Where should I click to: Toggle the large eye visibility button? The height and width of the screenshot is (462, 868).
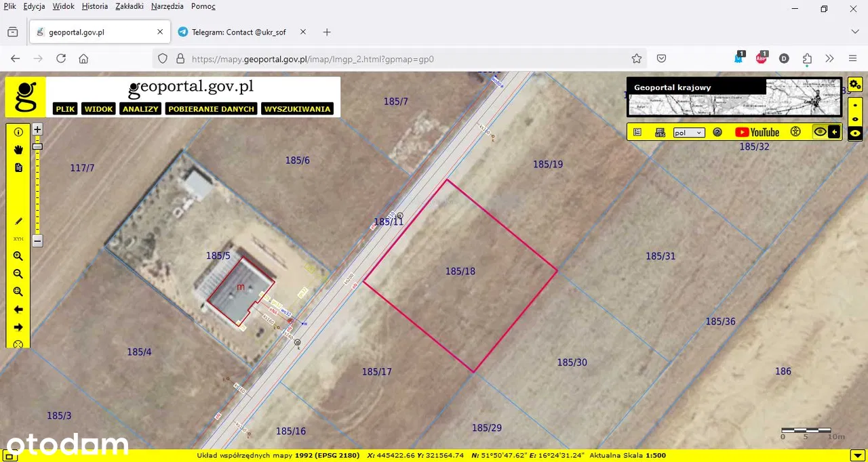pyautogui.click(x=820, y=132)
